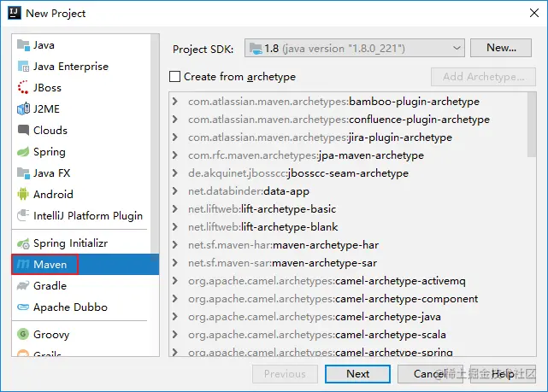Expand camel-archetype-java entry
Image resolution: width=548 pixels, height=392 pixels.
click(175, 317)
